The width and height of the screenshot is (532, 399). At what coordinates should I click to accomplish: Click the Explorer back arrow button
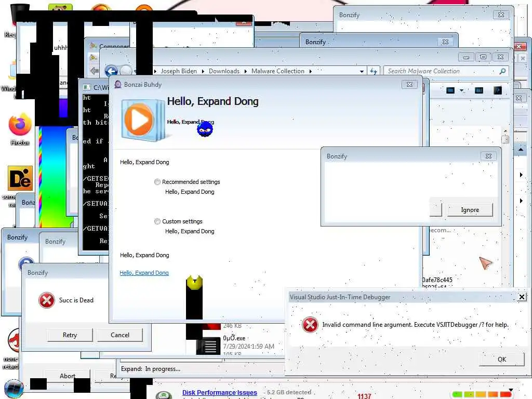point(111,71)
